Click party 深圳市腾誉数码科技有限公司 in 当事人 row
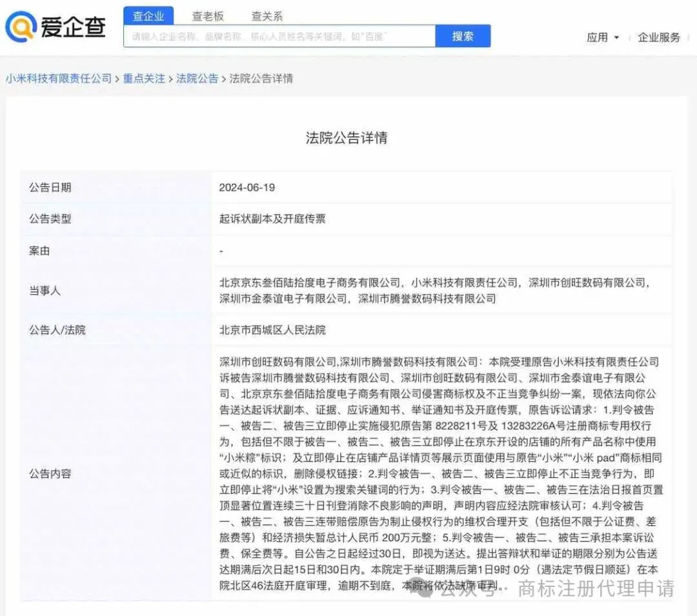This screenshot has height=616, width=697. 427,299
